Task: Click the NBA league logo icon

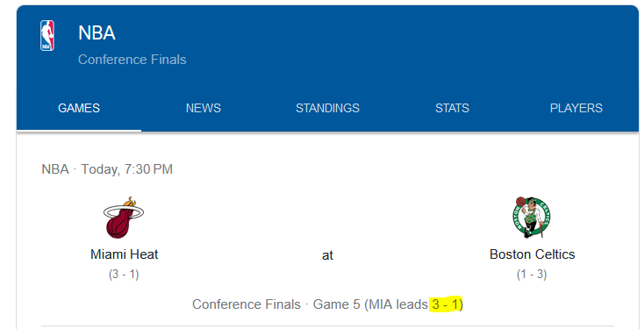Action: click(47, 36)
